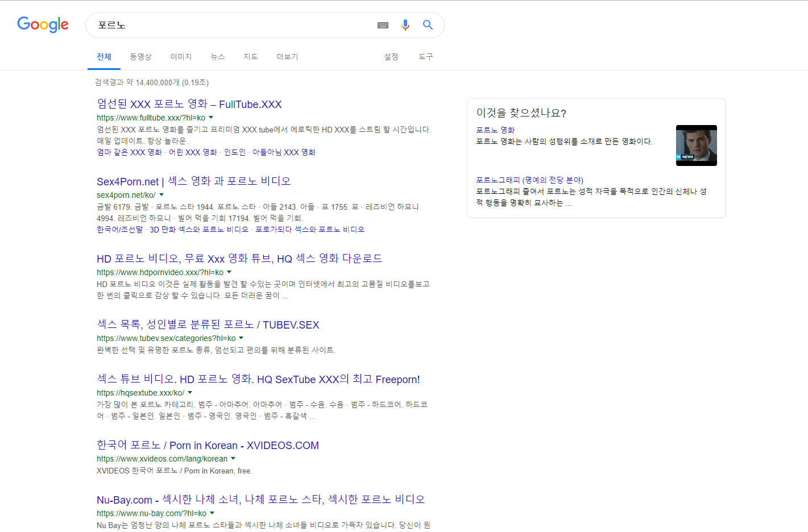Screen dimensions: 808x532
Task: Expand the dropdown arrow next to tubev.sex URL
Action: pos(241,338)
